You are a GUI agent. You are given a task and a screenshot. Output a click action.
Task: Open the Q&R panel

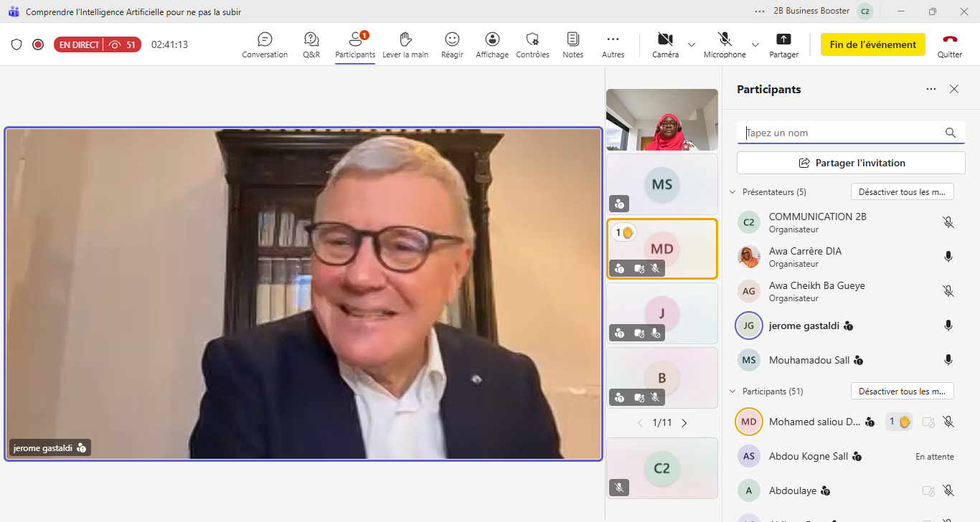pyautogui.click(x=311, y=44)
